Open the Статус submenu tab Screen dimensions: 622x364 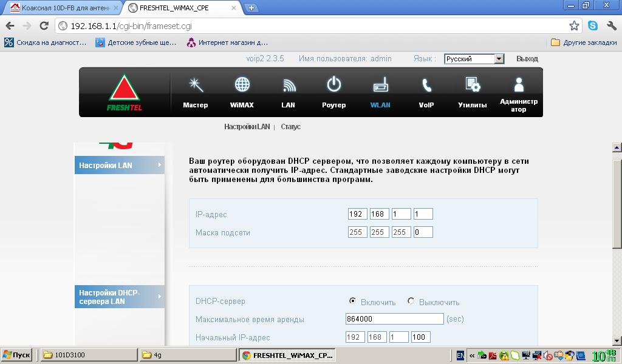[290, 127]
